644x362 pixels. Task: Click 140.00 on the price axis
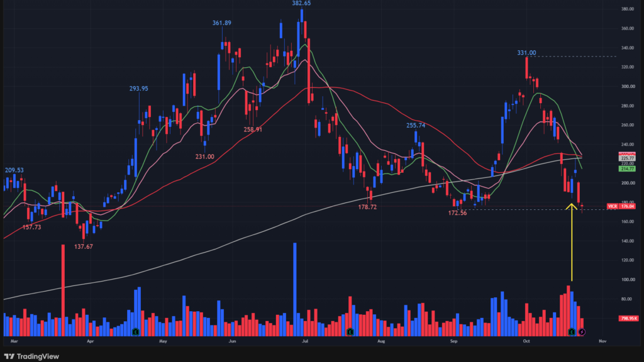tap(627, 241)
